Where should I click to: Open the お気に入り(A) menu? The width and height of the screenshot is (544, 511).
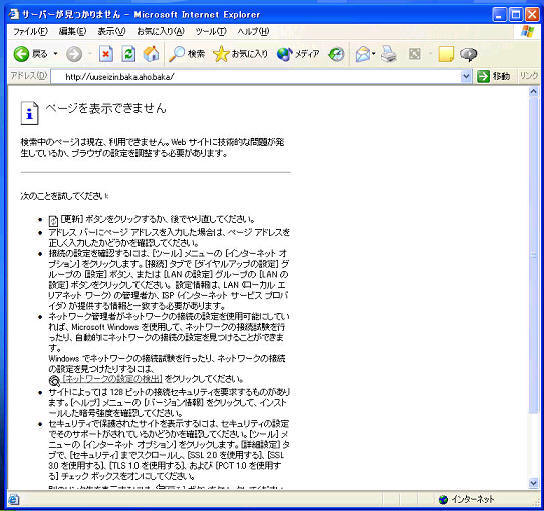tap(161, 32)
